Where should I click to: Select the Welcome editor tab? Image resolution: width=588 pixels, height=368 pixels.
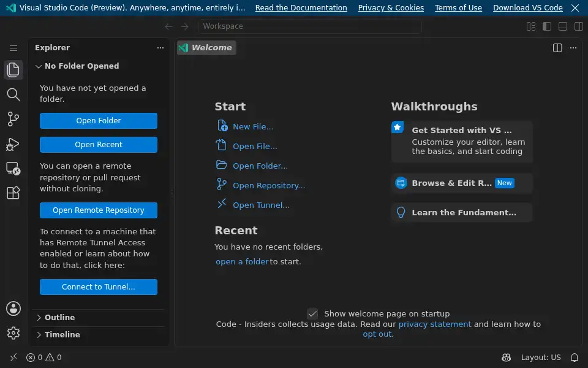pos(206,48)
